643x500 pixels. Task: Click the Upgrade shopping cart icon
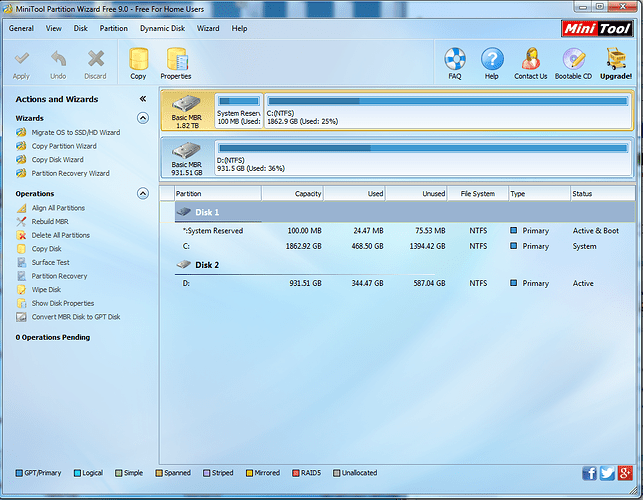pos(616,59)
